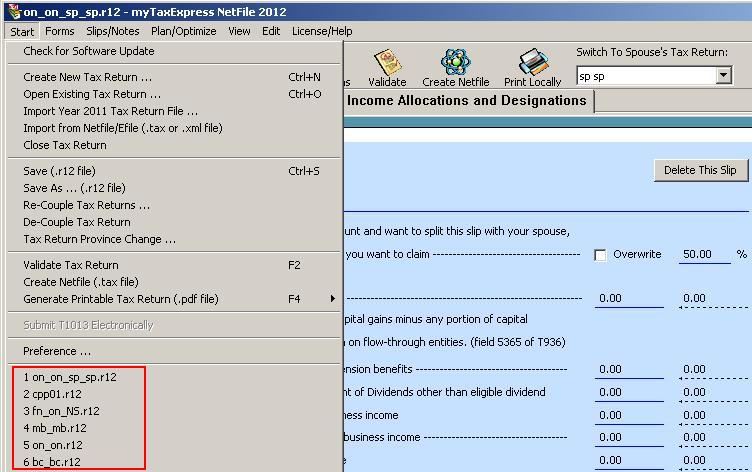Open the Edit menu
Viewport: 752px width, 472px height.
click(271, 31)
